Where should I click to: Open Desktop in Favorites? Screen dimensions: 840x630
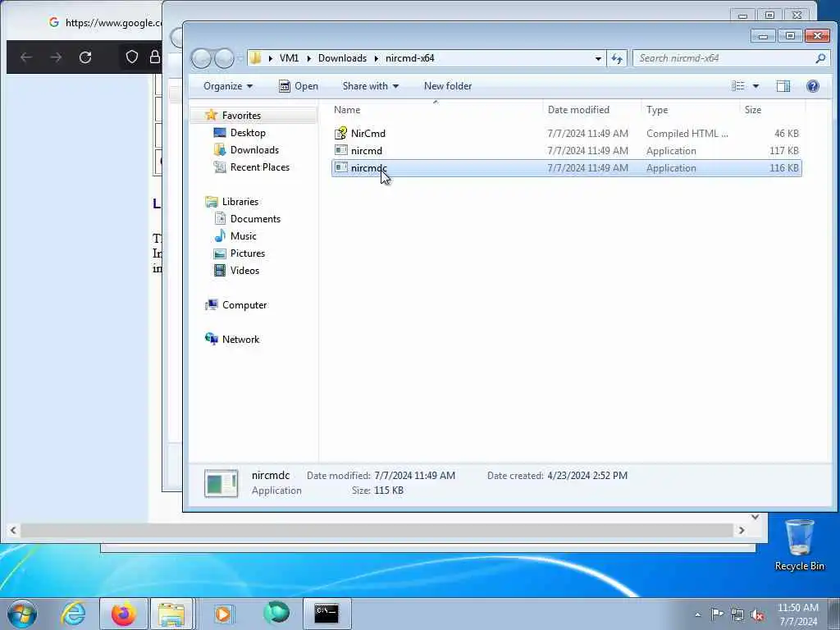point(248,133)
